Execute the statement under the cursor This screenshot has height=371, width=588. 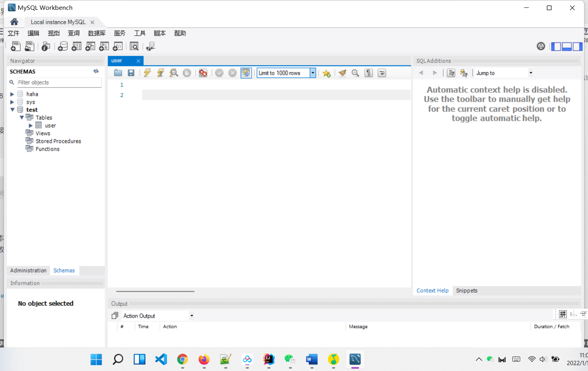[x=161, y=73]
